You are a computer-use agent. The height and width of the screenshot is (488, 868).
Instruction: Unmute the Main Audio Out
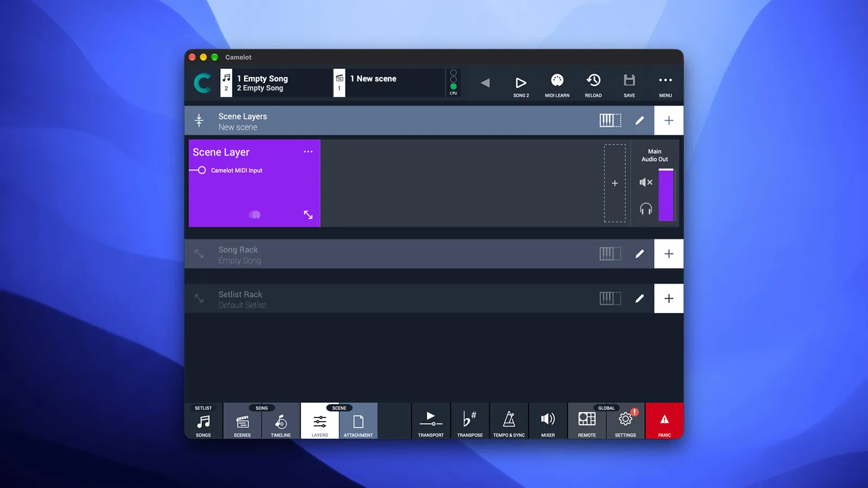(x=646, y=182)
